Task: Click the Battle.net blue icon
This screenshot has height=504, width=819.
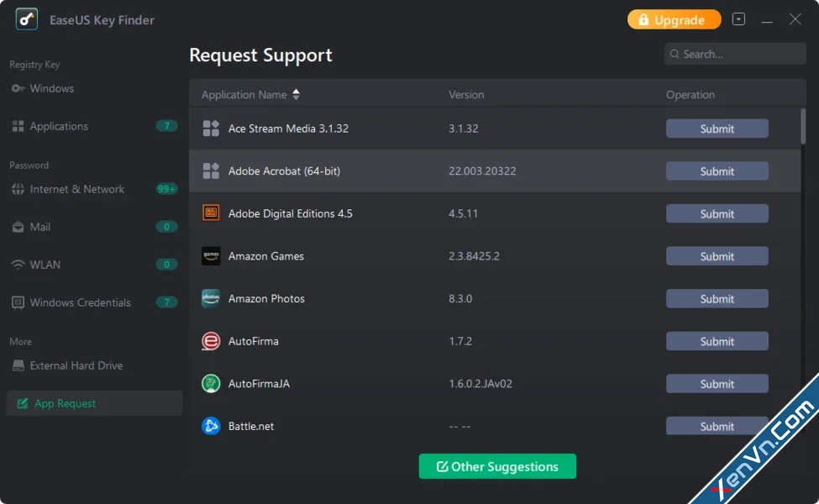Action: pos(211,426)
